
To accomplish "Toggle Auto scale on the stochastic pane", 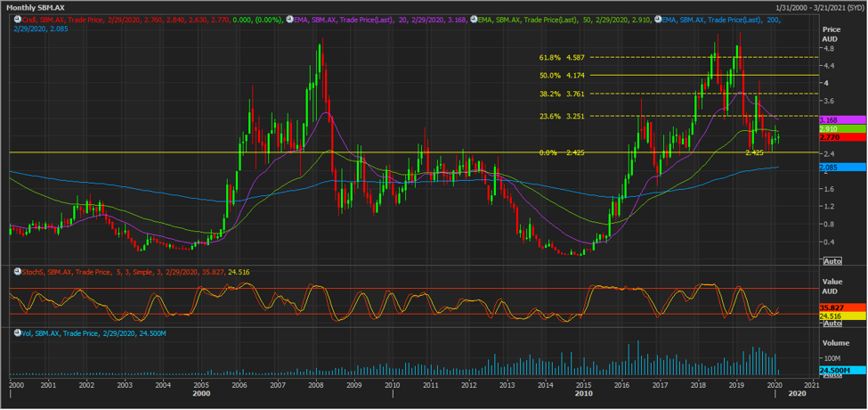I will tap(831, 323).
